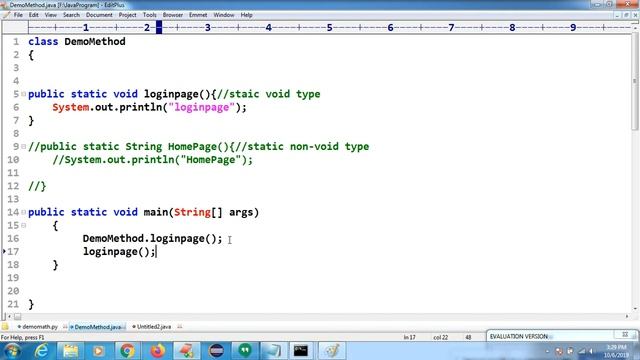Click the 'loginpage();' call on line 17
Screen dimensions: 640x360
point(119,251)
